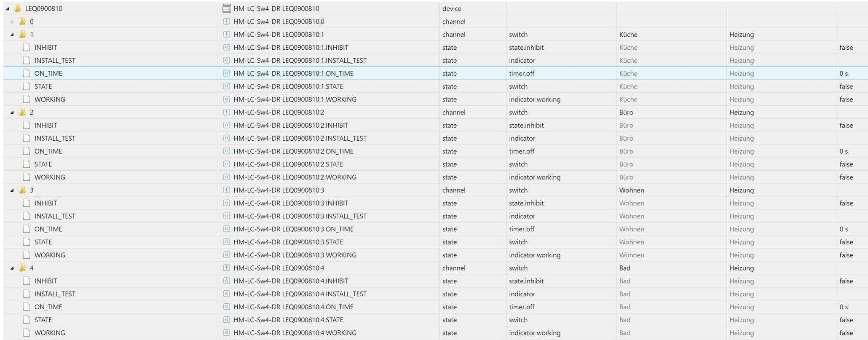Click the 'false' value of LEQ0900810:2.STATE
Image resolution: width=868 pixels, height=340 pixels.
pos(846,164)
